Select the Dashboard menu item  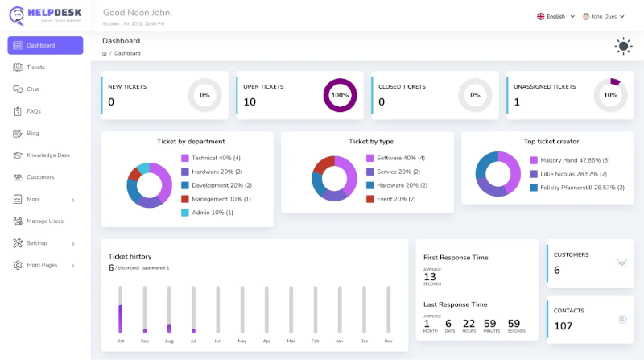coord(45,45)
